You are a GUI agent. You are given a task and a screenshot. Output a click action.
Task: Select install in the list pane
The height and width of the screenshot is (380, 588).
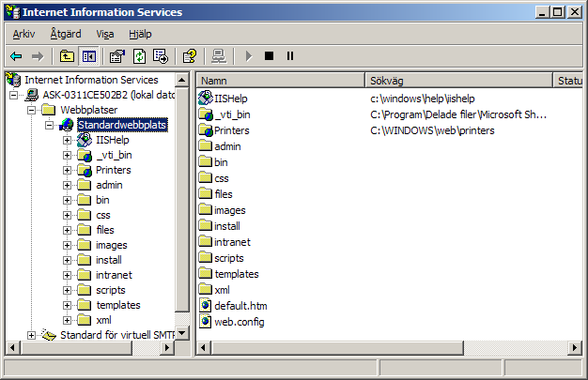pos(227,226)
